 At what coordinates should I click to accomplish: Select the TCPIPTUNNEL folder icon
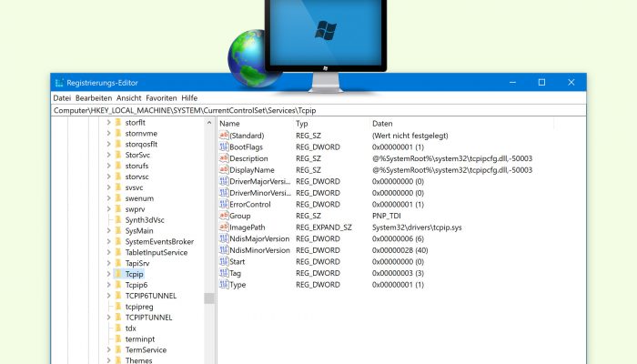(x=118, y=318)
